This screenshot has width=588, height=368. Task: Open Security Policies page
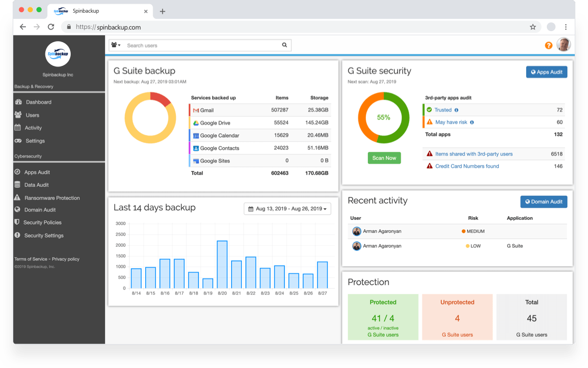pos(42,222)
